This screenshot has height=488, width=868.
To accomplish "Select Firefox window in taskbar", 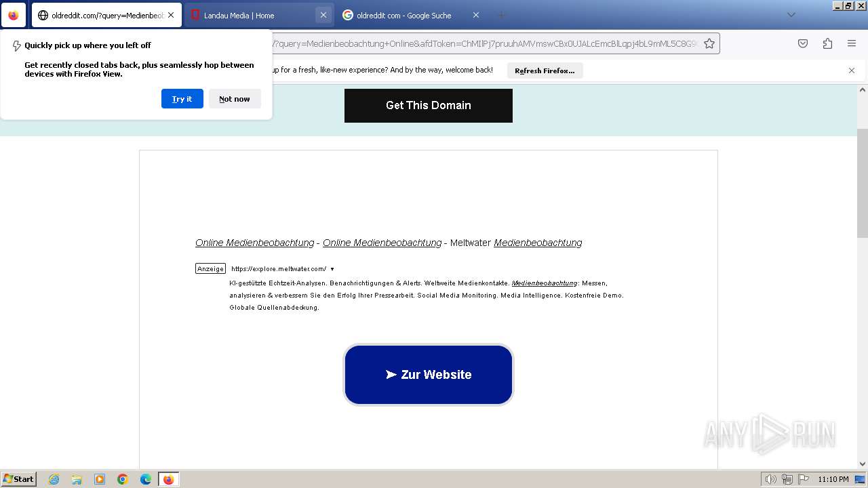I will pyautogui.click(x=168, y=479).
